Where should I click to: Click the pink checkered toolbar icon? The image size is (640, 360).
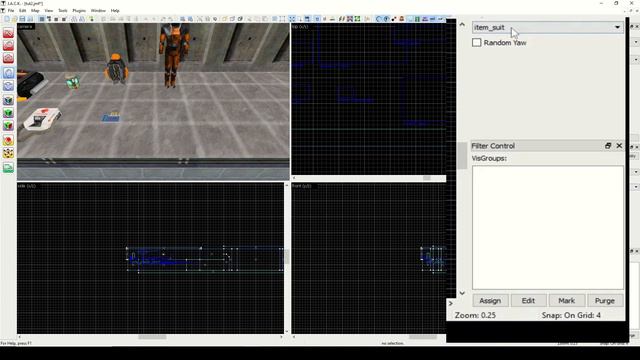pos(350,19)
